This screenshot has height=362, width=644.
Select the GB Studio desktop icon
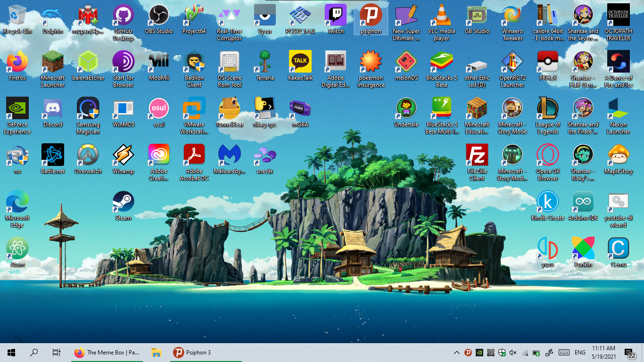click(477, 19)
